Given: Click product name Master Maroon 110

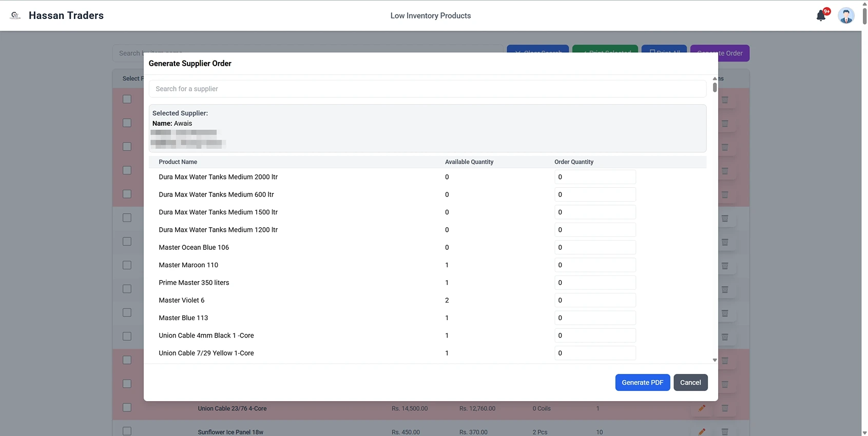Looking at the screenshot, I should [188, 265].
